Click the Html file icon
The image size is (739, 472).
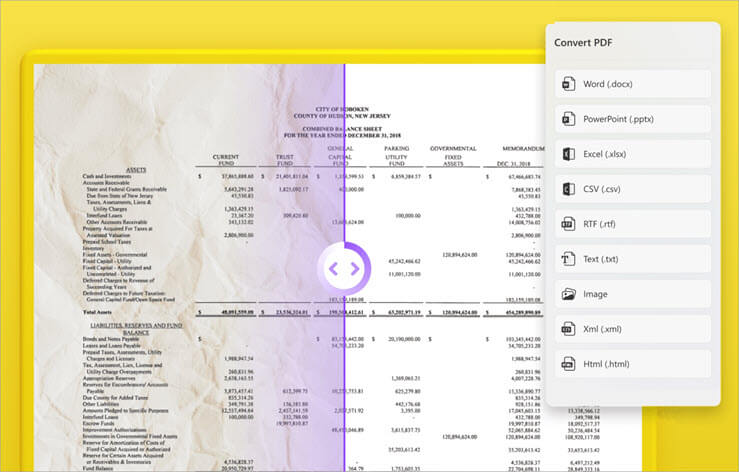pyautogui.click(x=568, y=364)
